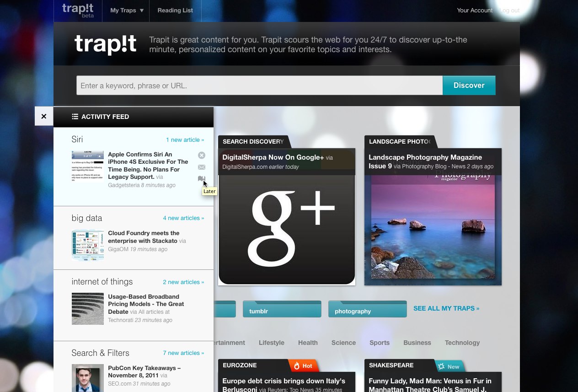Click the trap!t beta logo in top bar

point(78,10)
